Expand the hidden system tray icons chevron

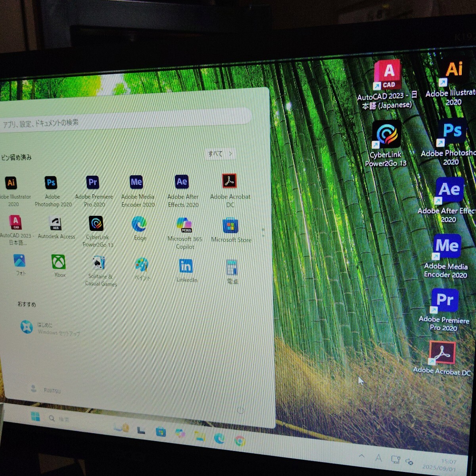pos(362,456)
